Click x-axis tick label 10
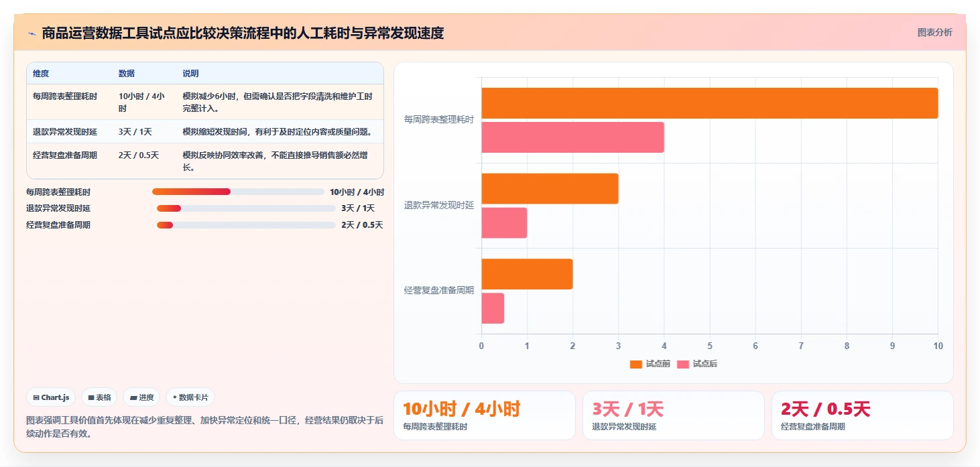 tap(938, 346)
